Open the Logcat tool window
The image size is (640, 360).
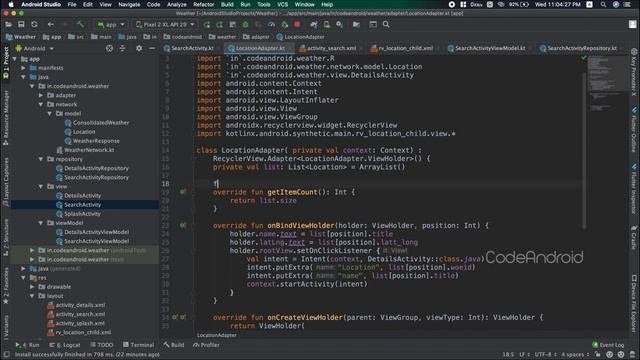(65, 345)
